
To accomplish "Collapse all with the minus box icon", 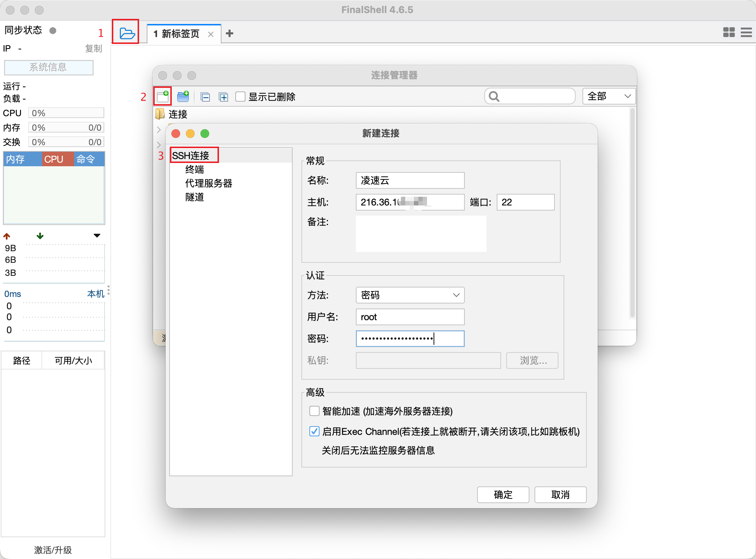I will (x=205, y=97).
